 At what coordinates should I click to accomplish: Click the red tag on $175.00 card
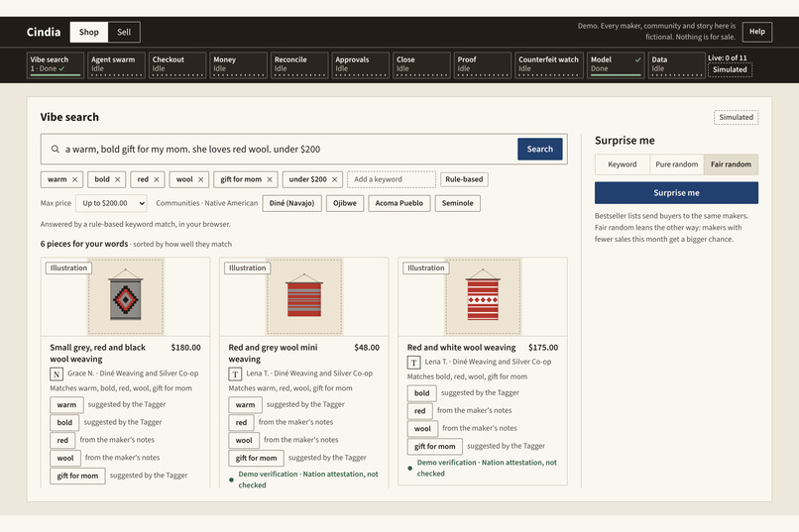point(420,411)
